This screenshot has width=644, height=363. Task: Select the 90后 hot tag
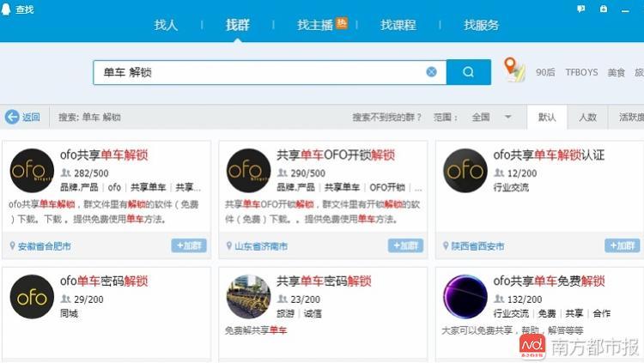pos(545,72)
